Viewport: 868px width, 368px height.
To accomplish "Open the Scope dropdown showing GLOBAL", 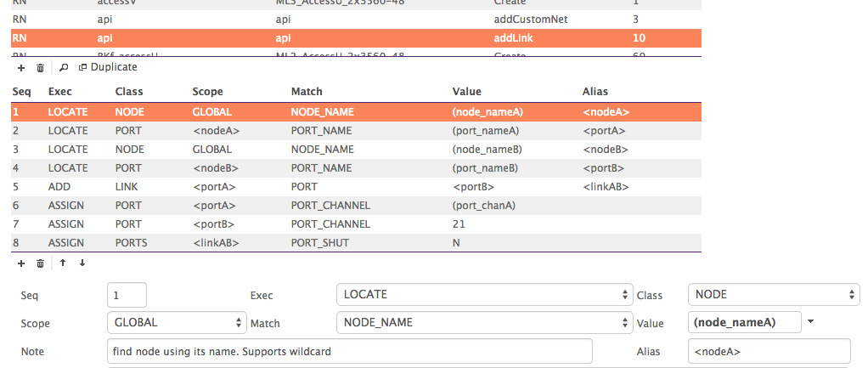I will point(177,323).
